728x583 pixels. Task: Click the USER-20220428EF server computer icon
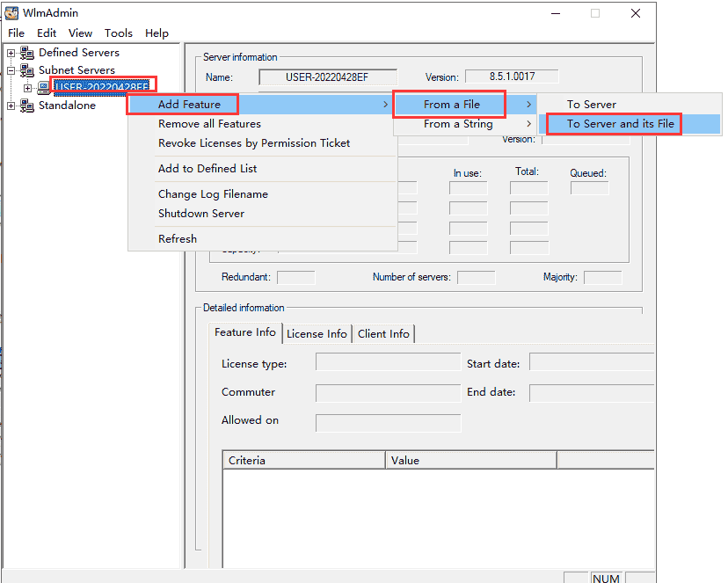tap(44, 87)
